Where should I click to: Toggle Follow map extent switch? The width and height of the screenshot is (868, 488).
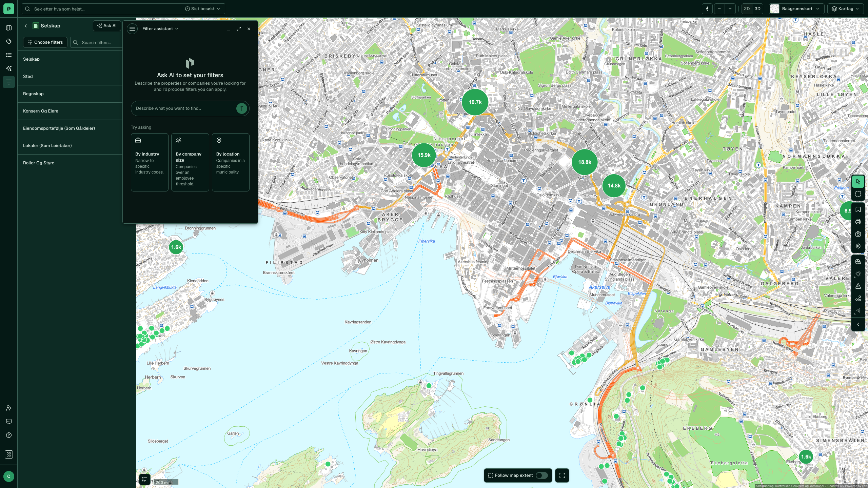pos(541,475)
